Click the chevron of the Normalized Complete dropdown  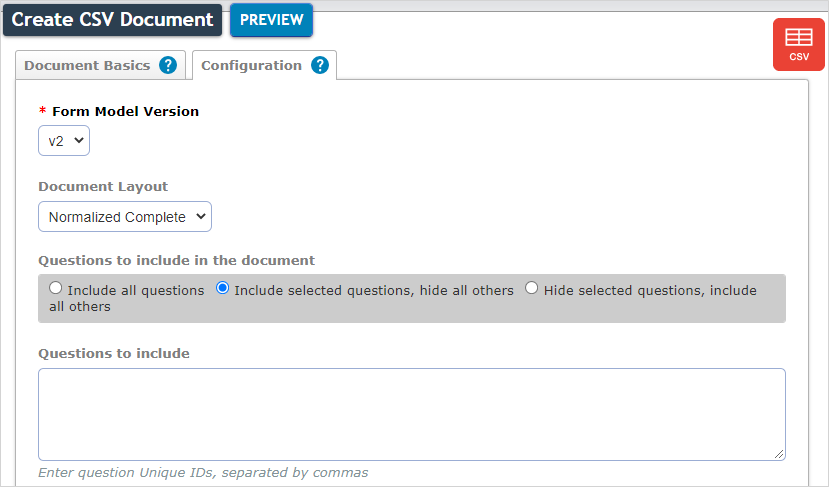click(200, 216)
